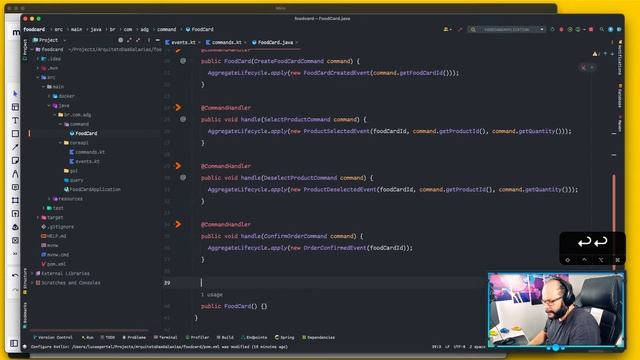640x360 pixels.
Task: Select FoodCard class in Project tree
Action: point(83,133)
